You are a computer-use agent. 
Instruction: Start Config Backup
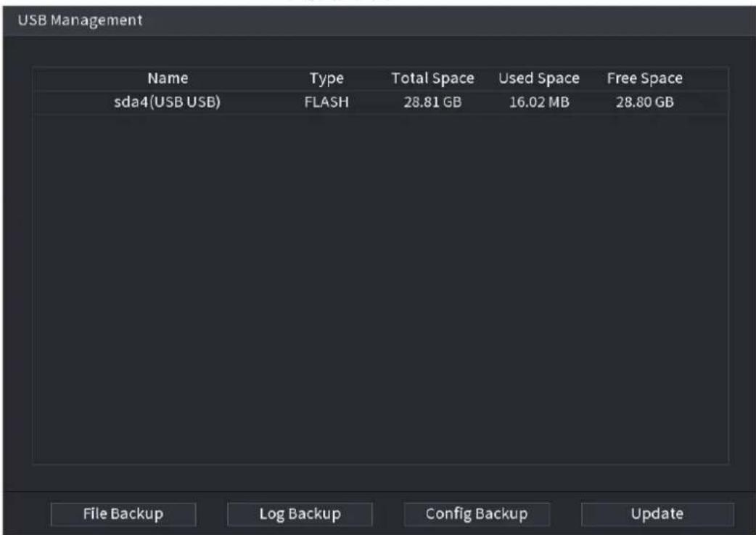pyautogui.click(x=477, y=514)
